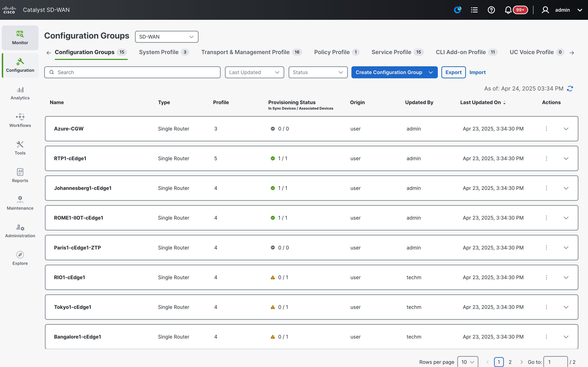Switch to the System Profile tab
This screenshot has height=367, width=588.
[x=164, y=52]
